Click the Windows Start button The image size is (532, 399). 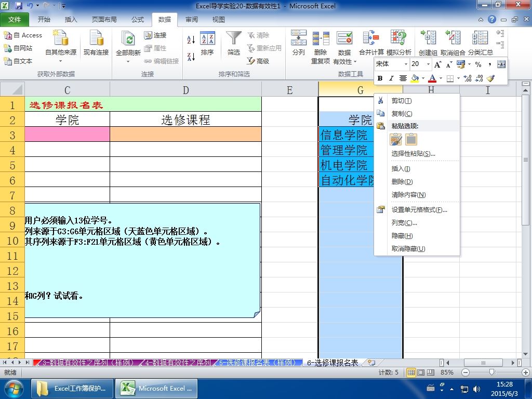tap(13, 389)
